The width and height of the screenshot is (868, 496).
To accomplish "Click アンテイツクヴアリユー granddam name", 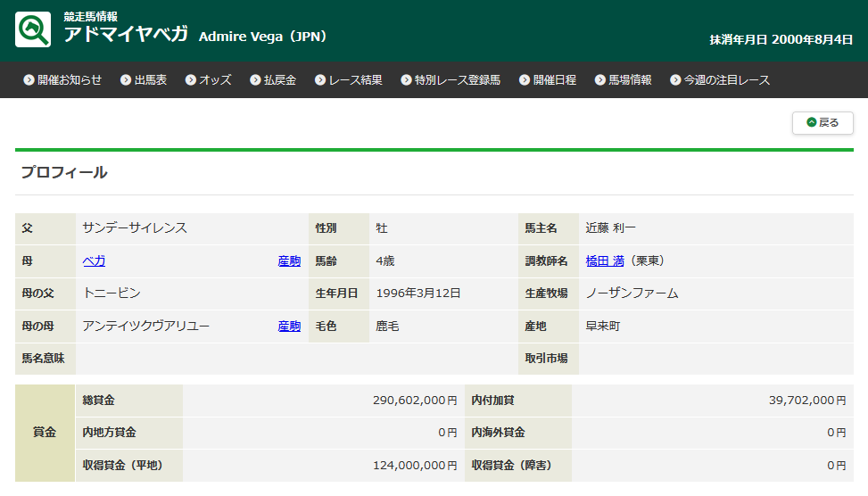I will (x=146, y=326).
